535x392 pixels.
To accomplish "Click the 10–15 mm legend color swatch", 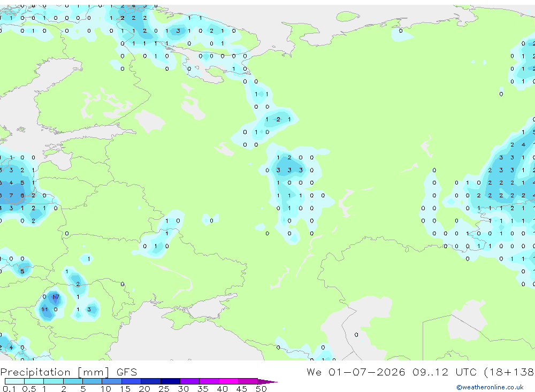I will [x=112, y=381].
